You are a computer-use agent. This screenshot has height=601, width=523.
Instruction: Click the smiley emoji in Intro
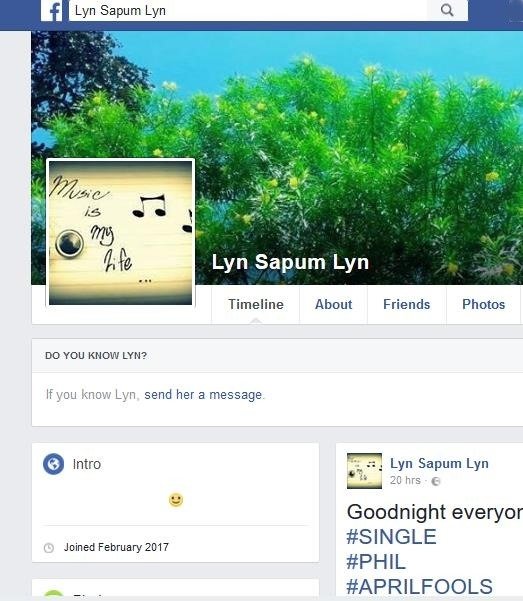[x=176, y=499]
